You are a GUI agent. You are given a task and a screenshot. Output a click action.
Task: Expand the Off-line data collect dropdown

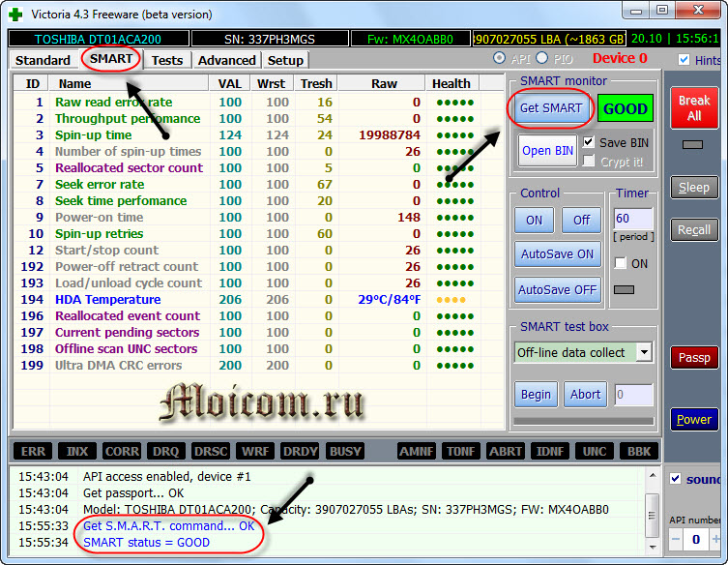coord(644,352)
